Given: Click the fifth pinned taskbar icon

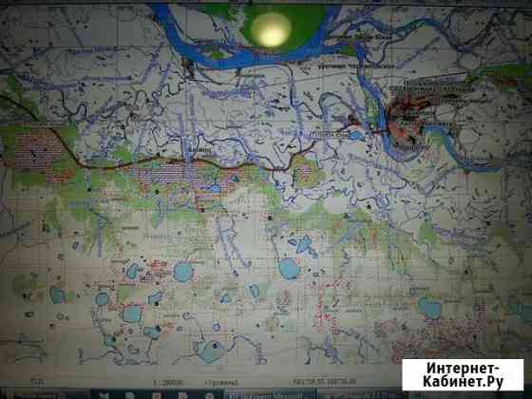Looking at the screenshot, I should (x=209, y=395).
